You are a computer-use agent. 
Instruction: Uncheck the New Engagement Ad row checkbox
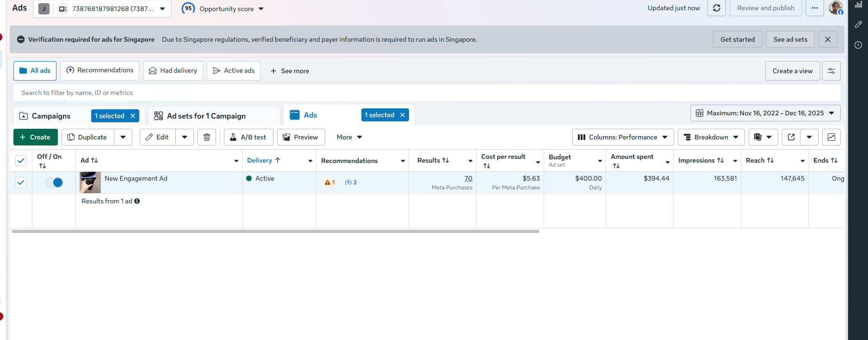(21, 183)
